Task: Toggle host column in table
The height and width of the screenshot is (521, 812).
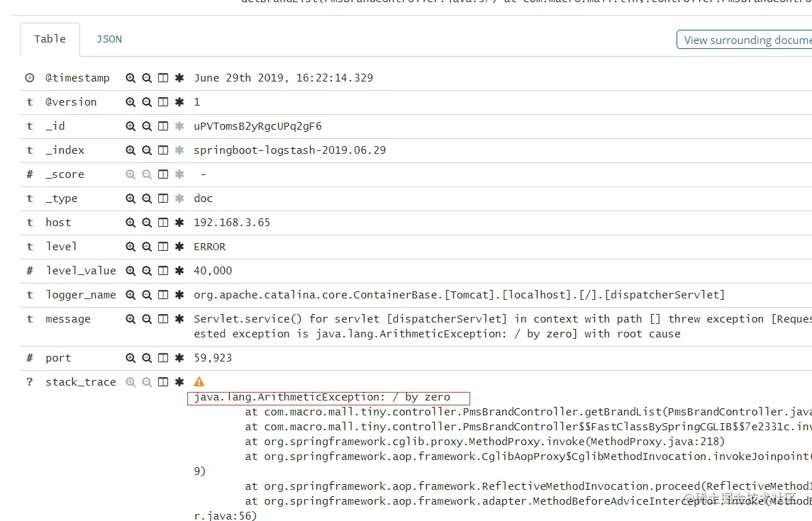Action: (163, 223)
